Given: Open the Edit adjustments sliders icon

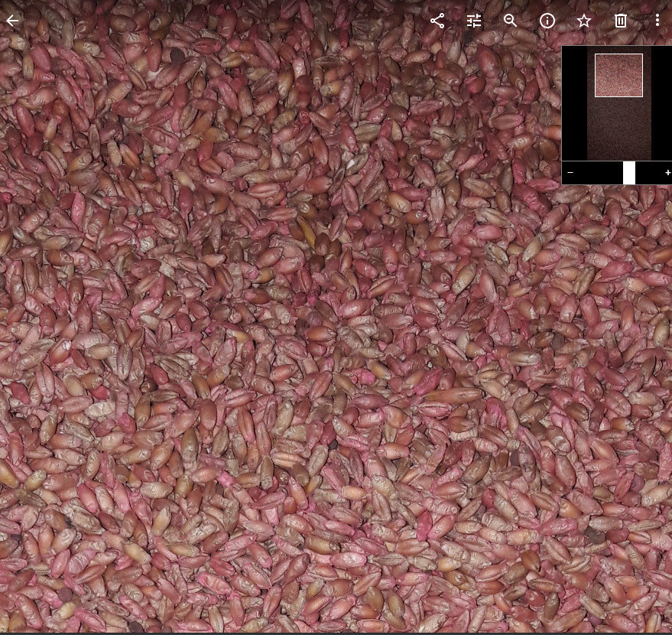Looking at the screenshot, I should pyautogui.click(x=474, y=21).
